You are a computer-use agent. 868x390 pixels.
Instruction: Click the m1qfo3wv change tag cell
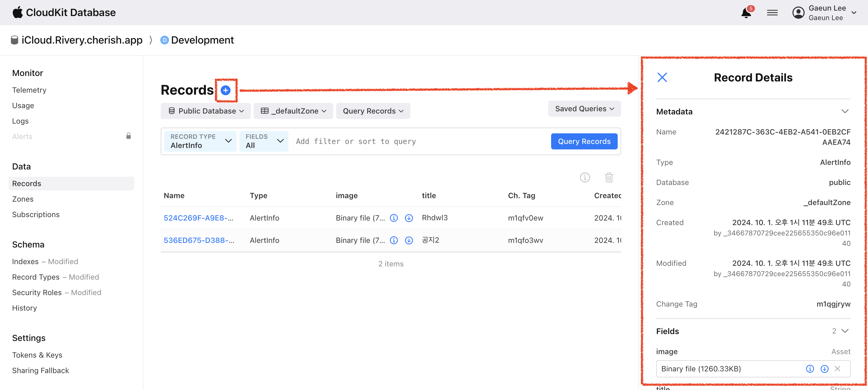tap(526, 240)
